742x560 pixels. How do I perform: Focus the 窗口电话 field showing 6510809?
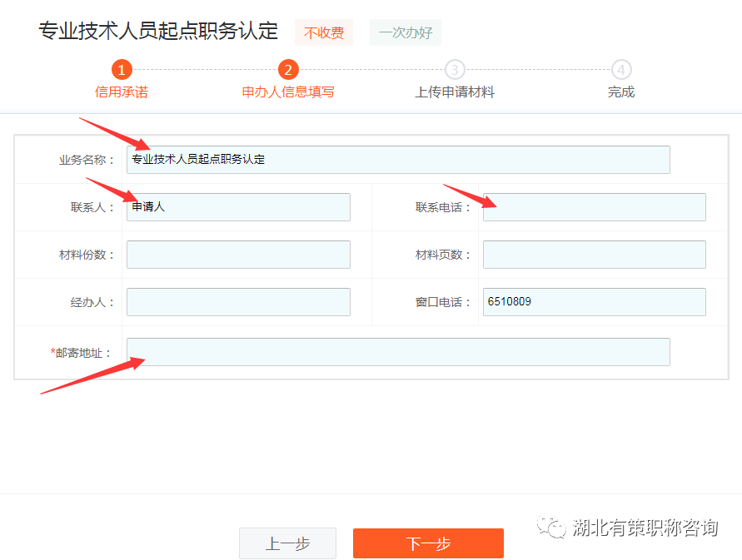point(595,302)
